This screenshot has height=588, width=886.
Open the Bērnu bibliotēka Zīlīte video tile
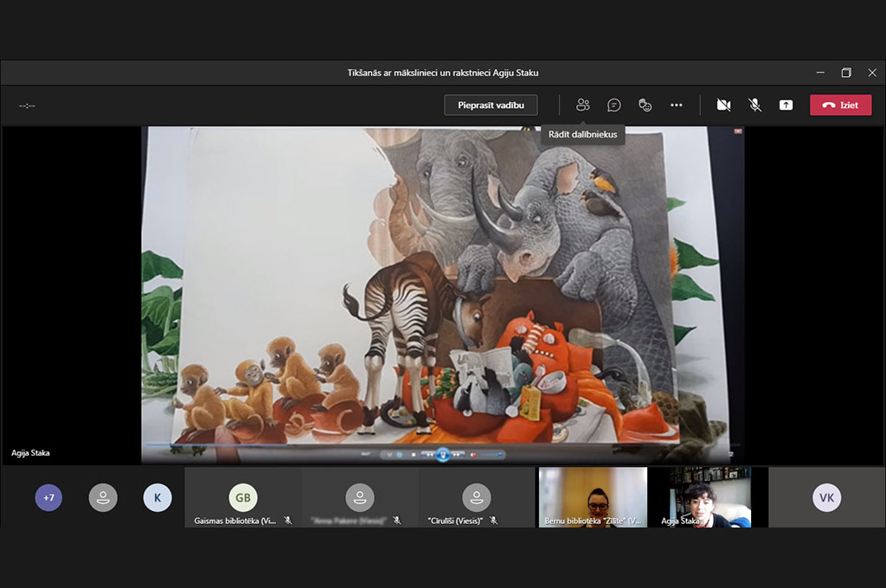(x=593, y=497)
